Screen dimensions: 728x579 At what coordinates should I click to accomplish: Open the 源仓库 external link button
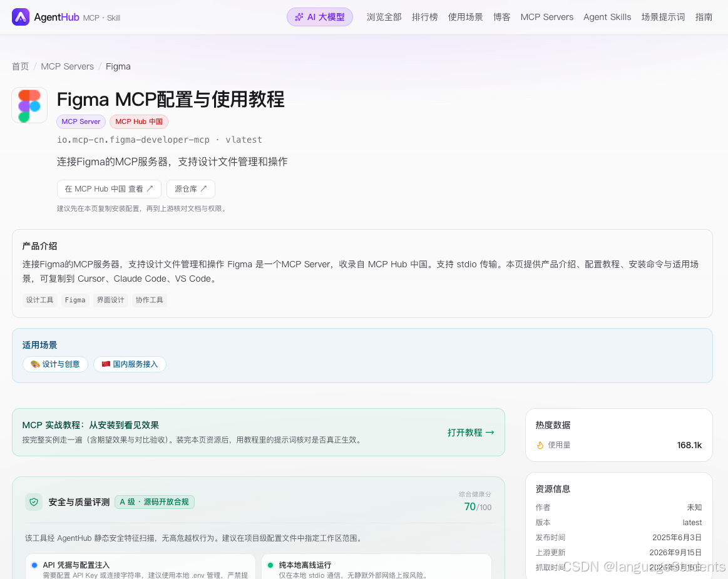pyautogui.click(x=190, y=189)
